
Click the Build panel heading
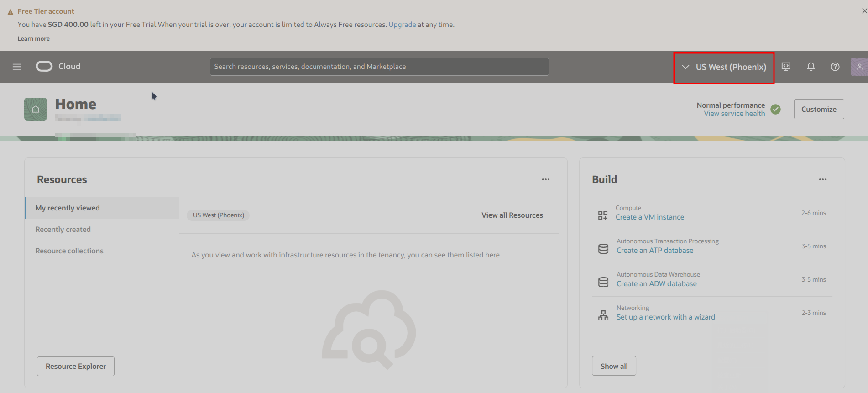[x=604, y=180]
